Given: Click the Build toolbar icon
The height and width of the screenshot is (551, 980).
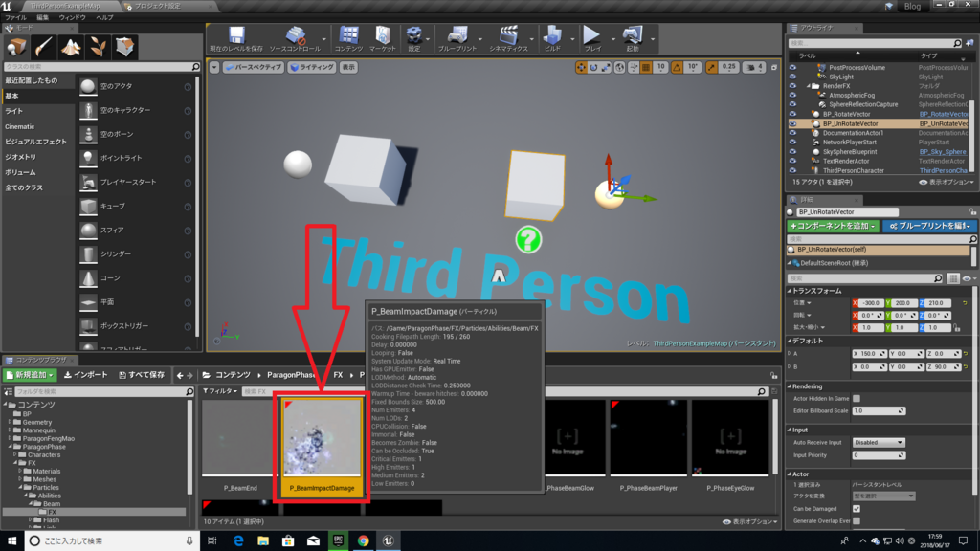Looking at the screenshot, I should [552, 38].
